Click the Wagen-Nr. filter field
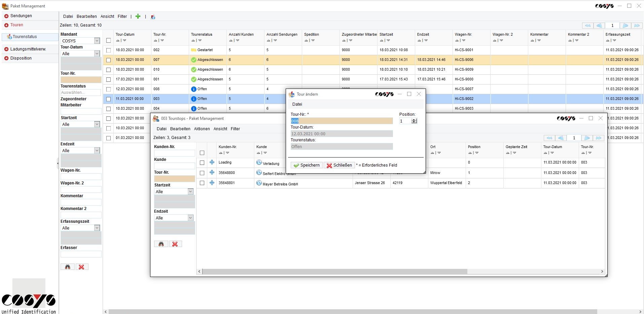This screenshot has width=644, height=314. (81, 177)
